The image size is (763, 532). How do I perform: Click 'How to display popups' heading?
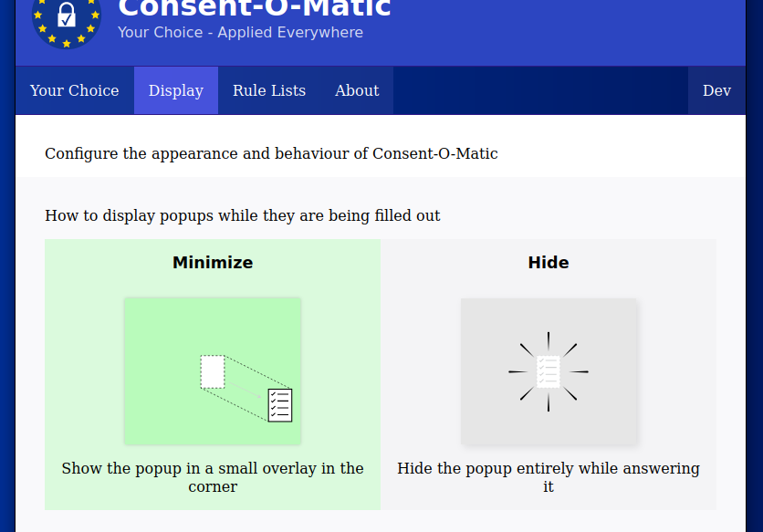pyautogui.click(x=243, y=215)
